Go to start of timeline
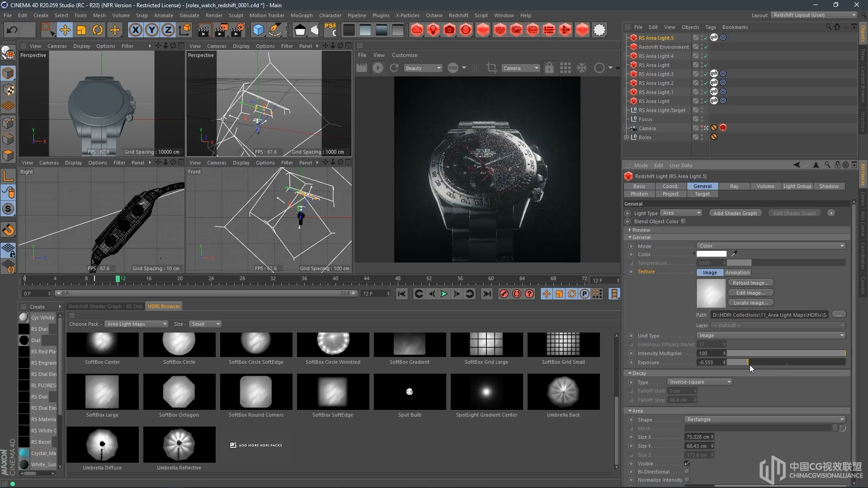This screenshot has width=868, height=488. pyautogui.click(x=401, y=294)
